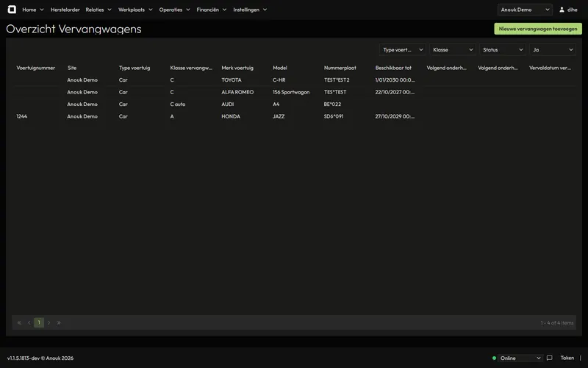Open the Anouk Demo site selector

(525, 10)
